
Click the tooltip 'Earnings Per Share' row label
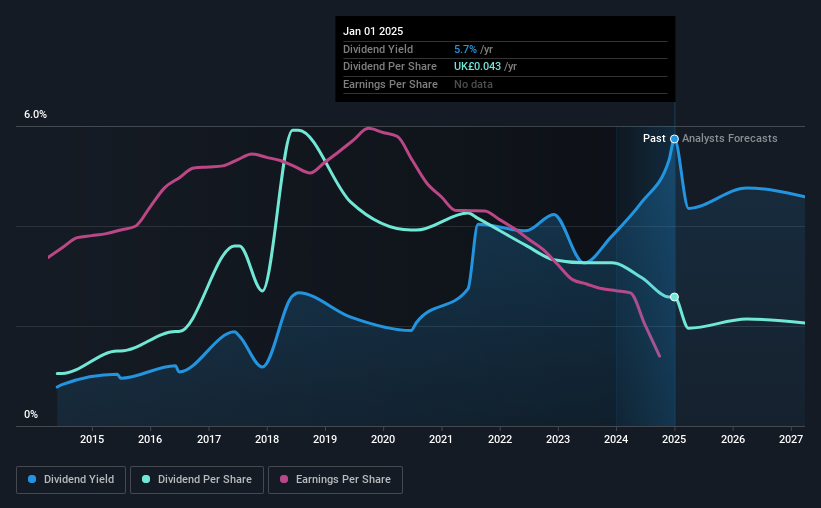(390, 84)
